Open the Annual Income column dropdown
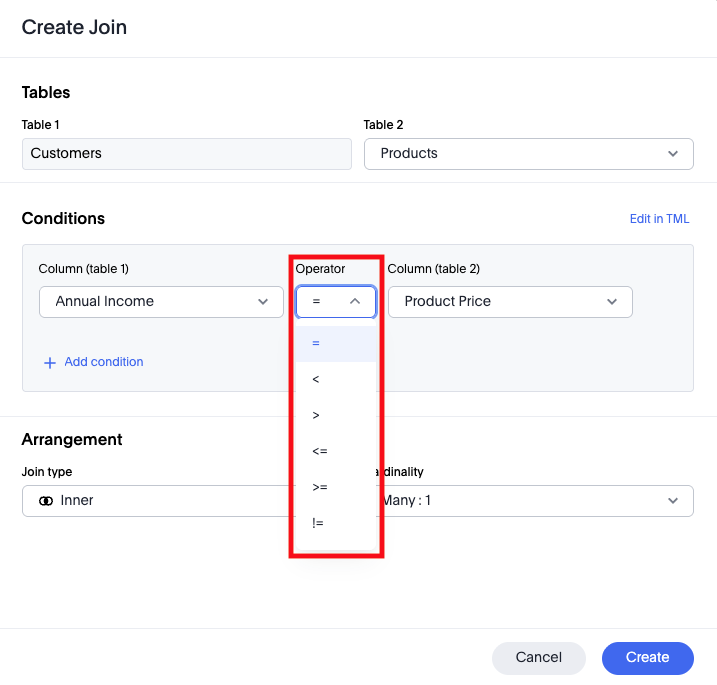Viewport: 717px width, 685px height. 160,301
